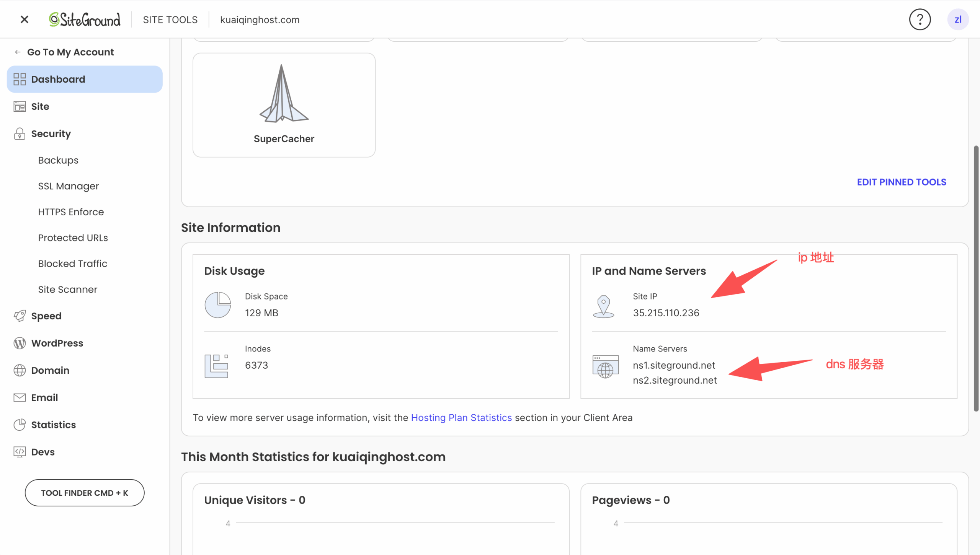Expand the Speed menu section
980x555 pixels.
tap(46, 316)
